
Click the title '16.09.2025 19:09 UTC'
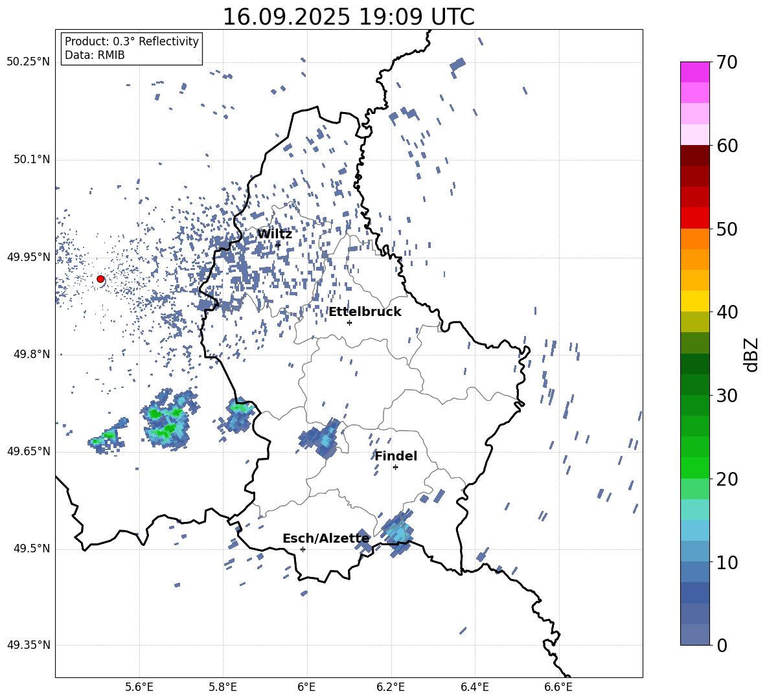349,17
